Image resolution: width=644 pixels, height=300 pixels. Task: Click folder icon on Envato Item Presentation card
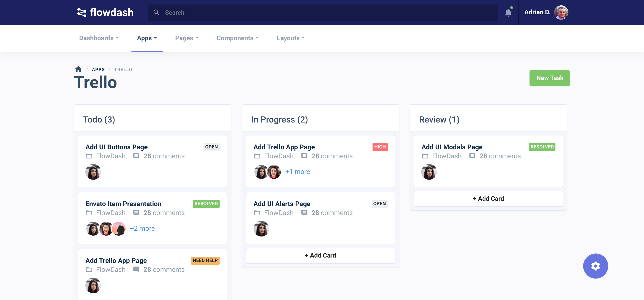click(x=89, y=213)
